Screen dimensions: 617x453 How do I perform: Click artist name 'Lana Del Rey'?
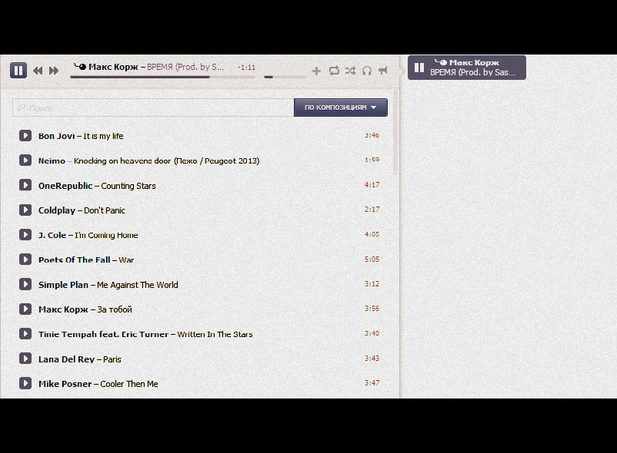tap(66, 359)
